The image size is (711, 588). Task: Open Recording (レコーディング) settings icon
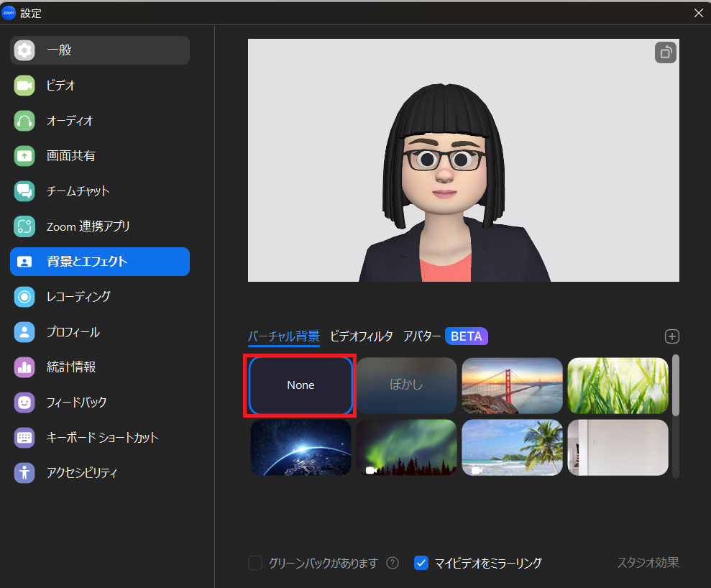24,296
